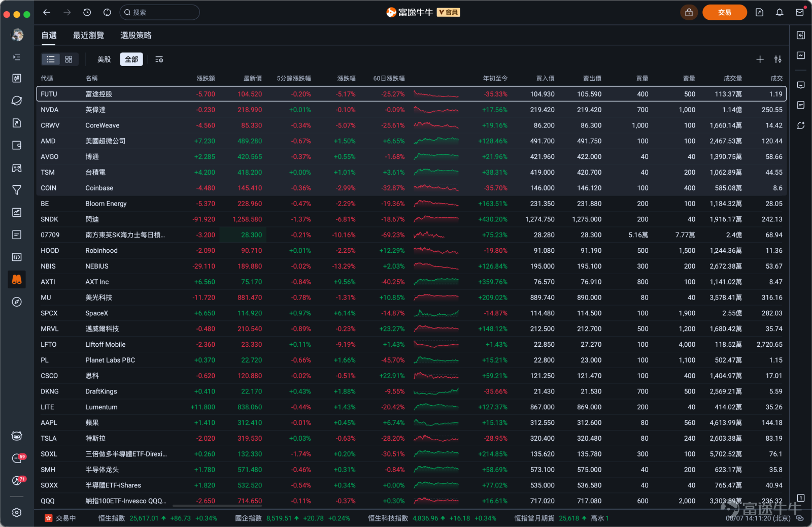This screenshot has width=812, height=527.
Task: Click SpaceX latest price 114.920
Action: coord(250,313)
